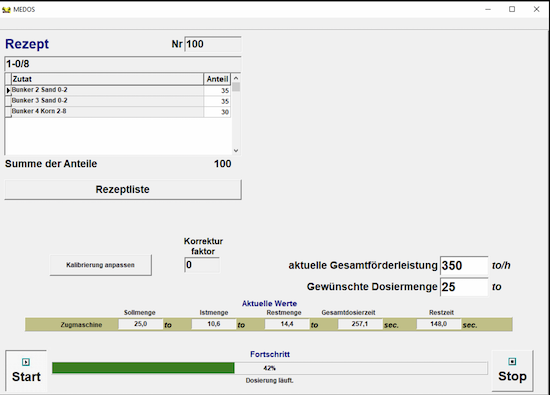Click the MEDOS app icon in title bar
The height and width of the screenshot is (395, 550).
click(x=6, y=10)
